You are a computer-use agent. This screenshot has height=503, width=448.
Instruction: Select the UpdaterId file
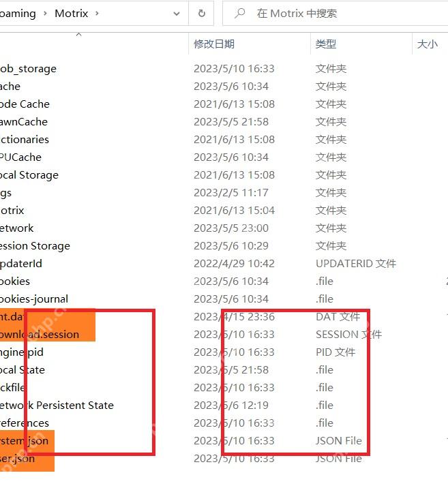[21, 263]
